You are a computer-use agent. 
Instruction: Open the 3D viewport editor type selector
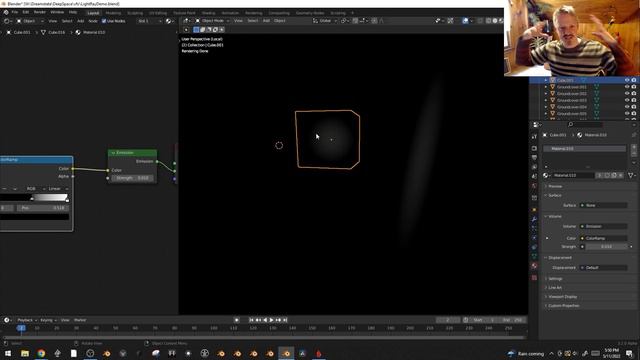[x=187, y=21]
